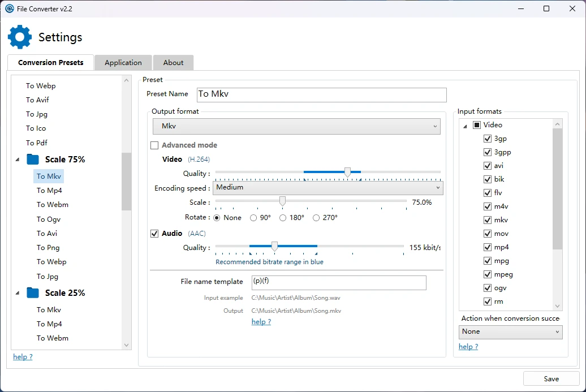Click the input formats scroll up arrow
The image size is (586, 392).
click(558, 124)
